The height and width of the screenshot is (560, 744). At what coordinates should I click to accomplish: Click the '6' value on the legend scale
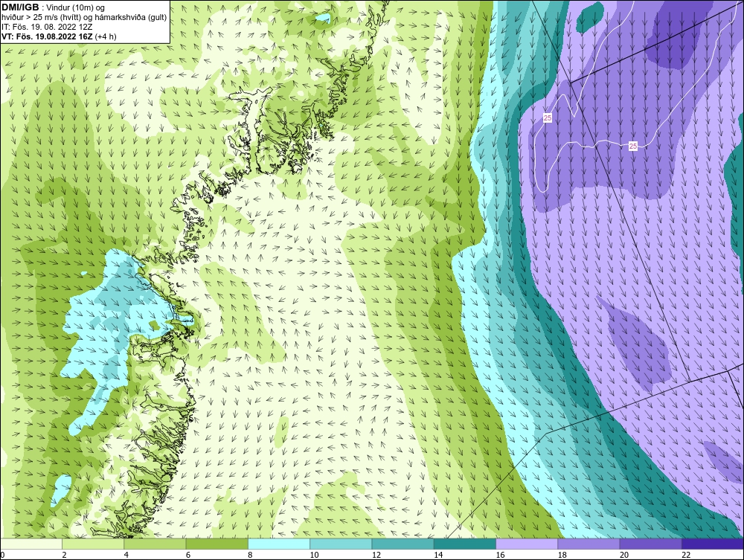pos(188,555)
